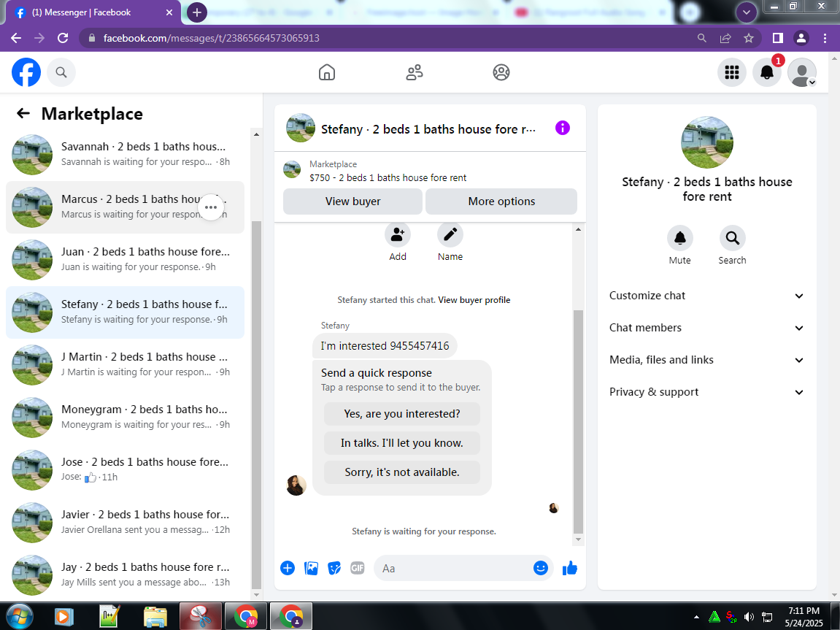Image resolution: width=840 pixels, height=630 pixels.
Task: Open View buyer profile link
Action: [474, 300]
